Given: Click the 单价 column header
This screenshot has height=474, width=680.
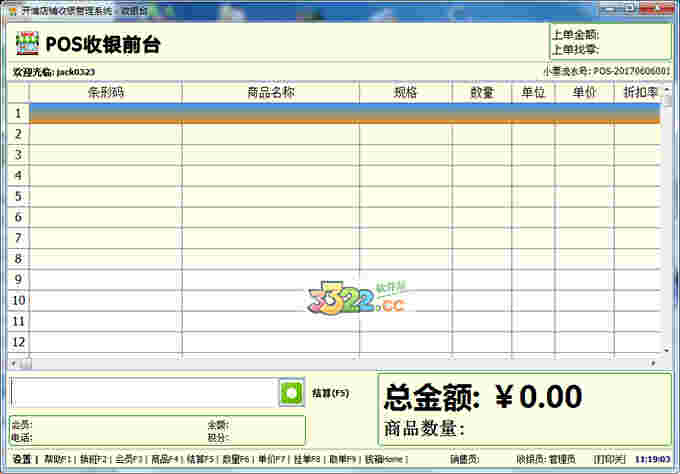Looking at the screenshot, I should (584, 92).
